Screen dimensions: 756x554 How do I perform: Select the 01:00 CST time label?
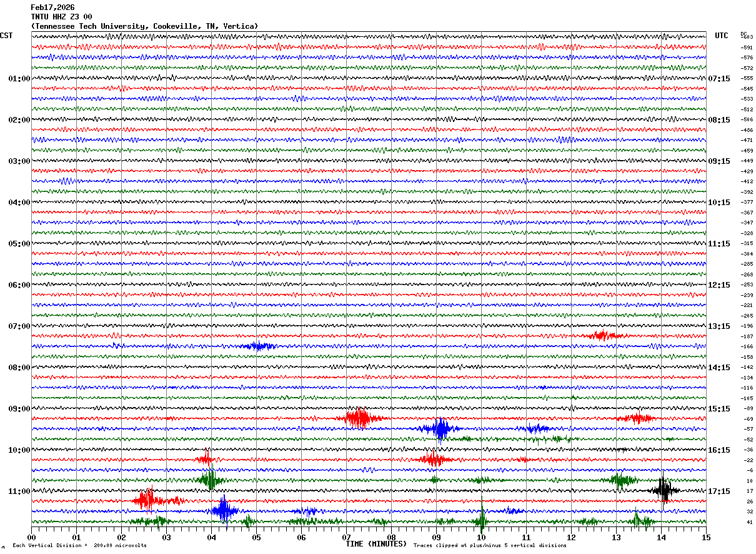point(19,79)
